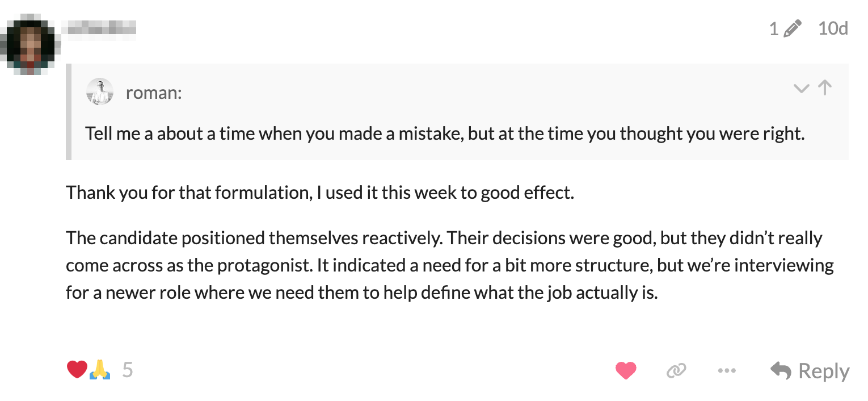Click the roman: quote title
This screenshot has height=401, width=868.
point(154,92)
